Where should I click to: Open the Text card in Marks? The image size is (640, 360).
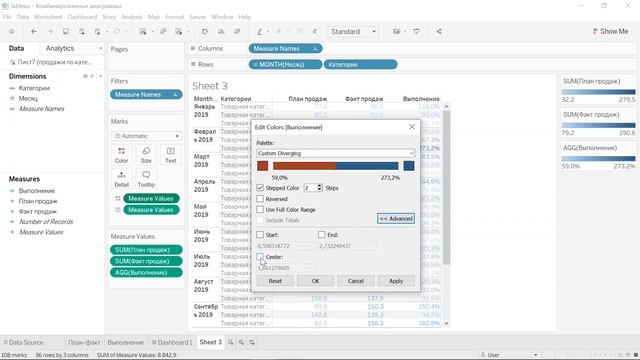point(171,156)
